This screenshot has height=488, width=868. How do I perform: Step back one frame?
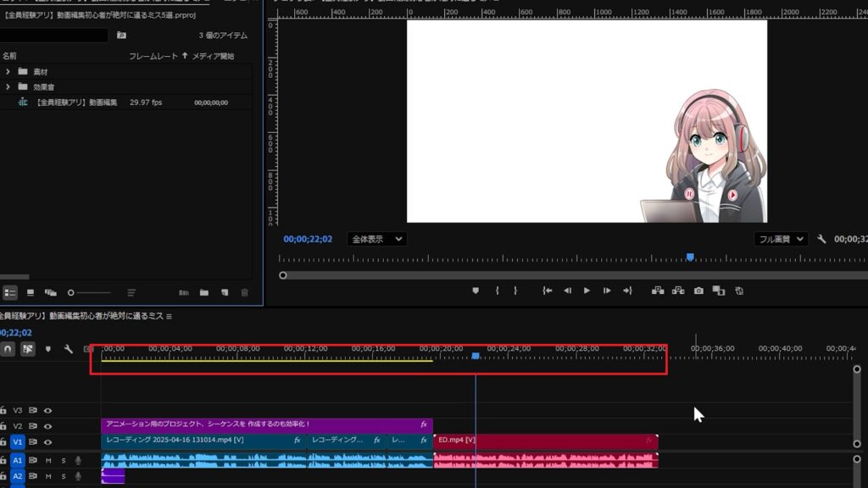567,291
